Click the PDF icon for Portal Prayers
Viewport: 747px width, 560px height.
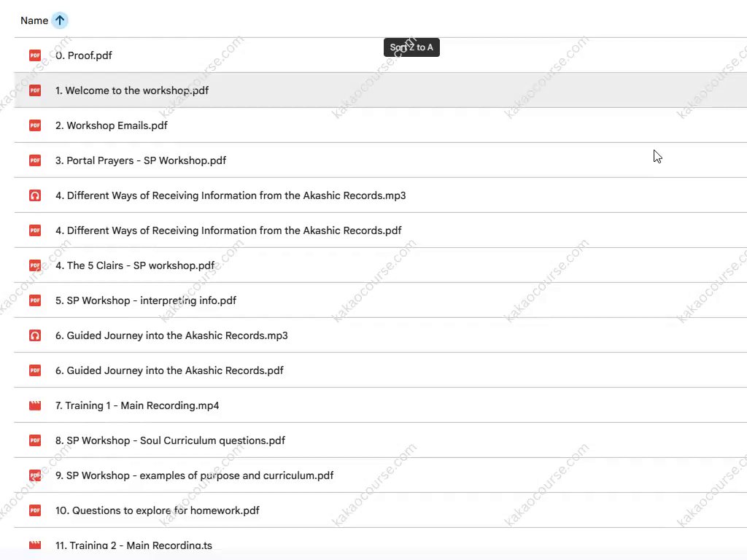tap(35, 160)
